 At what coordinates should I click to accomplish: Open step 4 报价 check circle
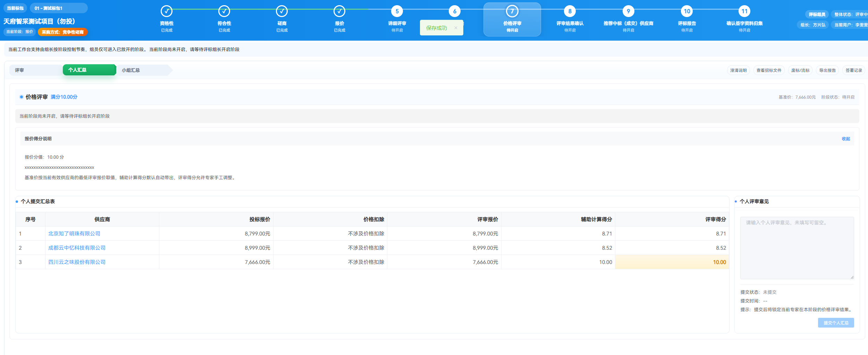pos(339,11)
